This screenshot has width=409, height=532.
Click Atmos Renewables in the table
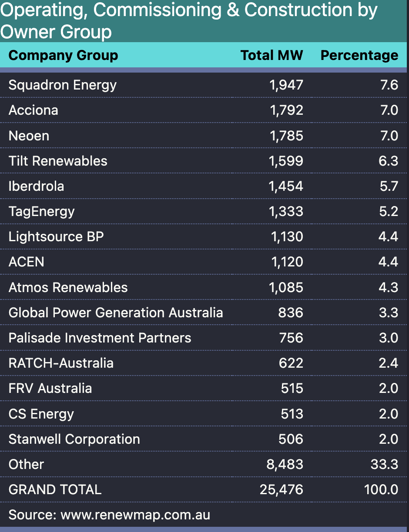(x=68, y=287)
